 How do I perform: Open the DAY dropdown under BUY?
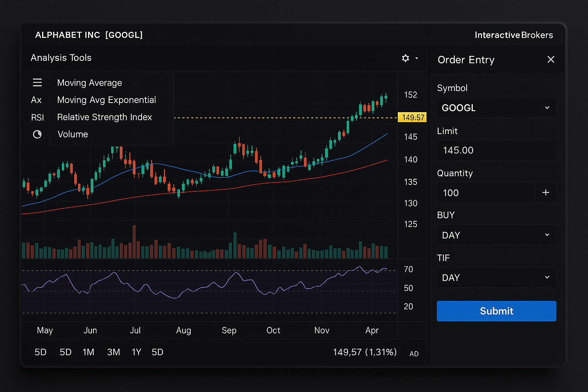[x=496, y=235]
